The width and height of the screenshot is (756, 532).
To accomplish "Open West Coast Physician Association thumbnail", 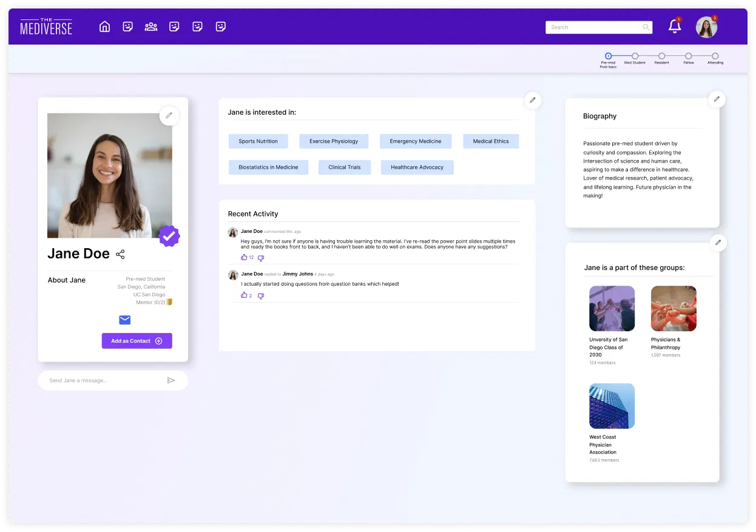I will pyautogui.click(x=612, y=406).
